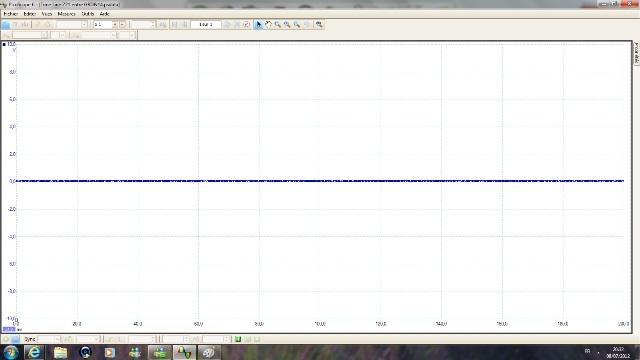Toggle the start capture button
The height and width of the screenshot is (360, 640).
[6, 339]
